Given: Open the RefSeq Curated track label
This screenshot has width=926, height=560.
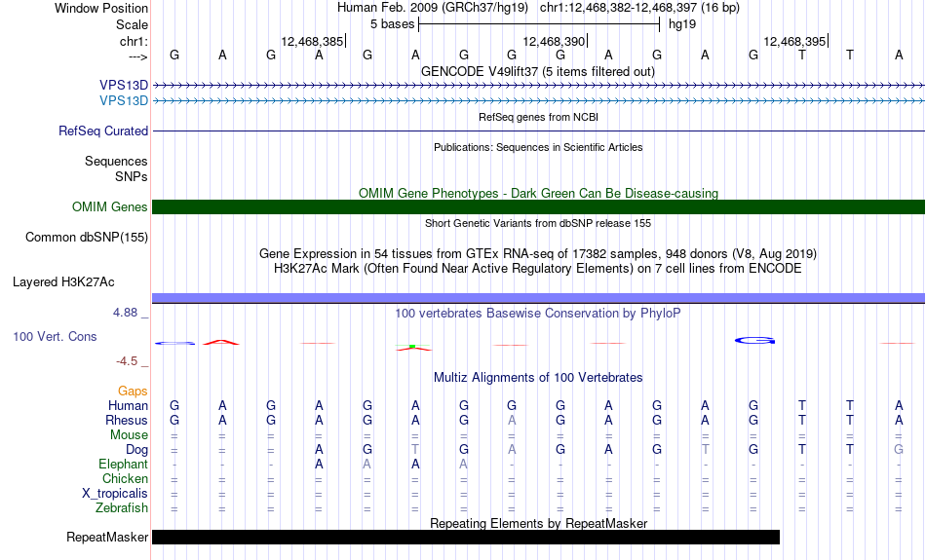Looking at the screenshot, I should tap(102, 131).
